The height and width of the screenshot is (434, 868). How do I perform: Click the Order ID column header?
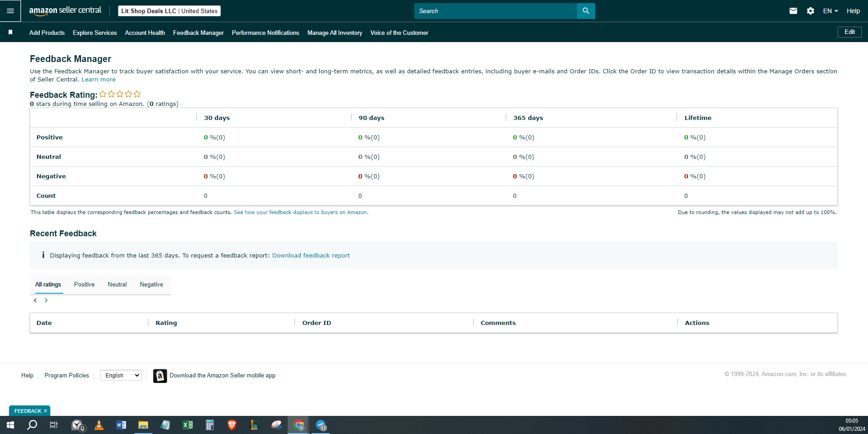[x=317, y=323]
